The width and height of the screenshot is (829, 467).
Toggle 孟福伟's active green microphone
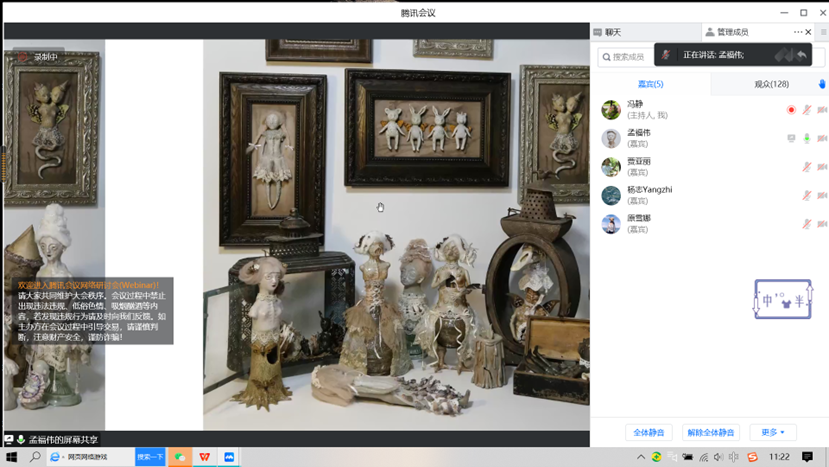[807, 139]
